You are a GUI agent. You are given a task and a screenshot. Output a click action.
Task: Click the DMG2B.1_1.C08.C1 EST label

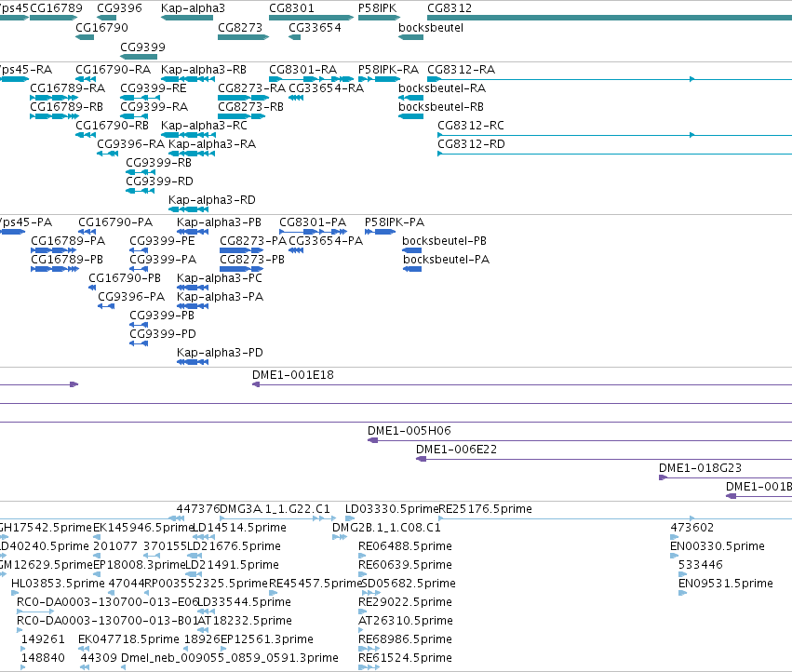pyautogui.click(x=386, y=528)
